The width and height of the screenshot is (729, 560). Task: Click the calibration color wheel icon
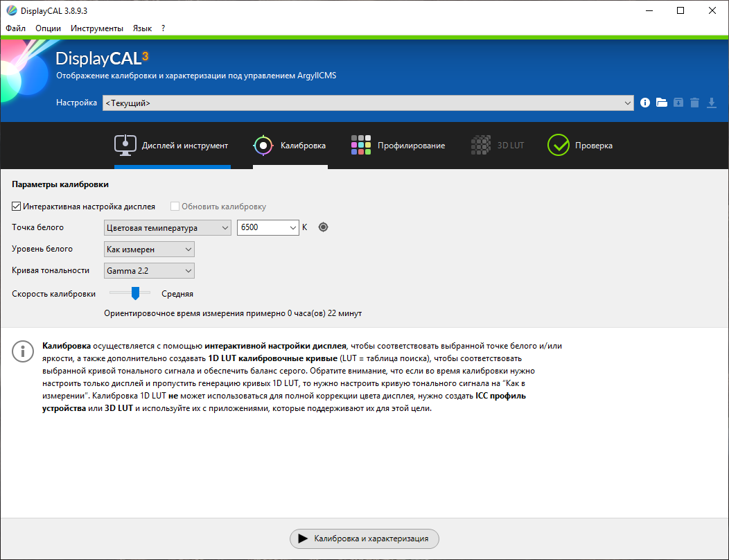(x=263, y=146)
